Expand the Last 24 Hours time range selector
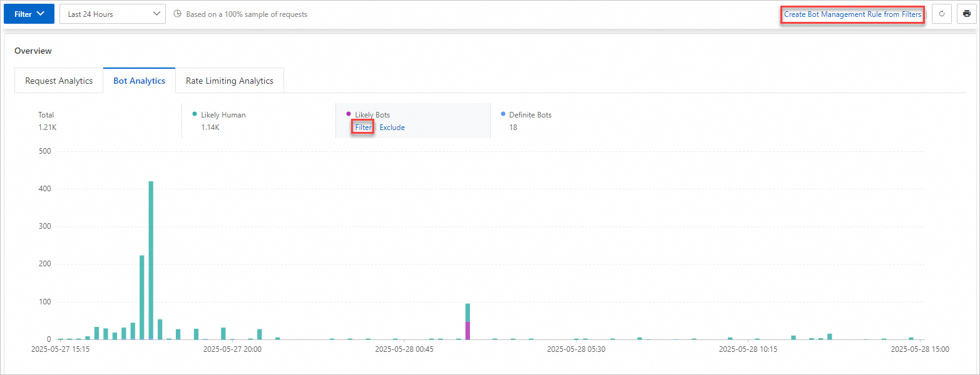Image resolution: width=980 pixels, height=375 pixels. [x=113, y=14]
